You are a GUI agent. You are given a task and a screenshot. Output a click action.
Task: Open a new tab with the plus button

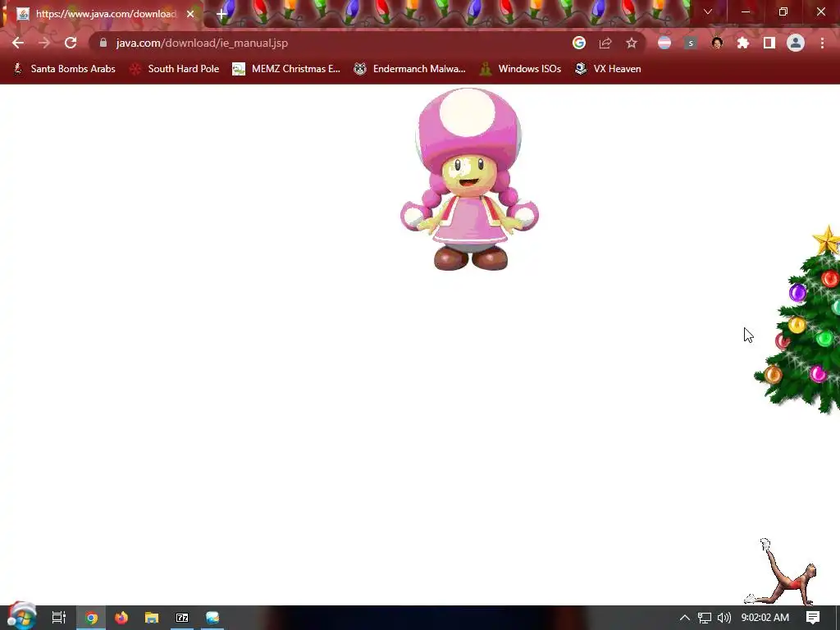pyautogui.click(x=221, y=14)
